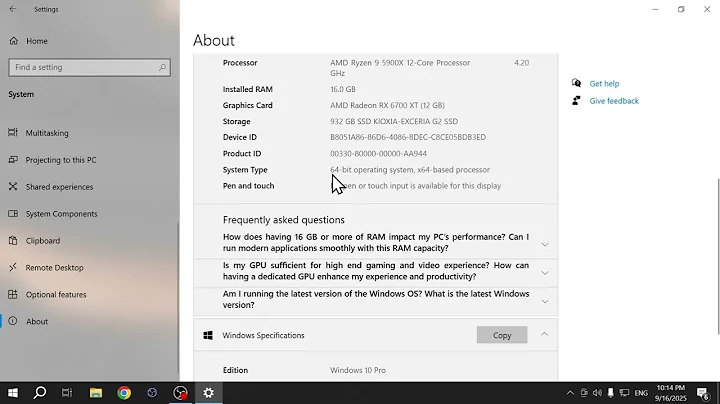This screenshot has width=720, height=404.
Task: Click the ENG language indicator
Action: 641,393
